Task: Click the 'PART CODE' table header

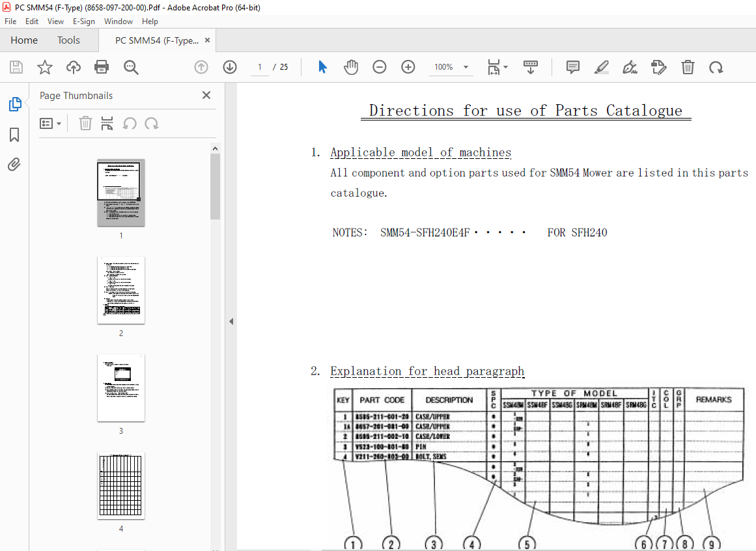Action: coord(382,400)
